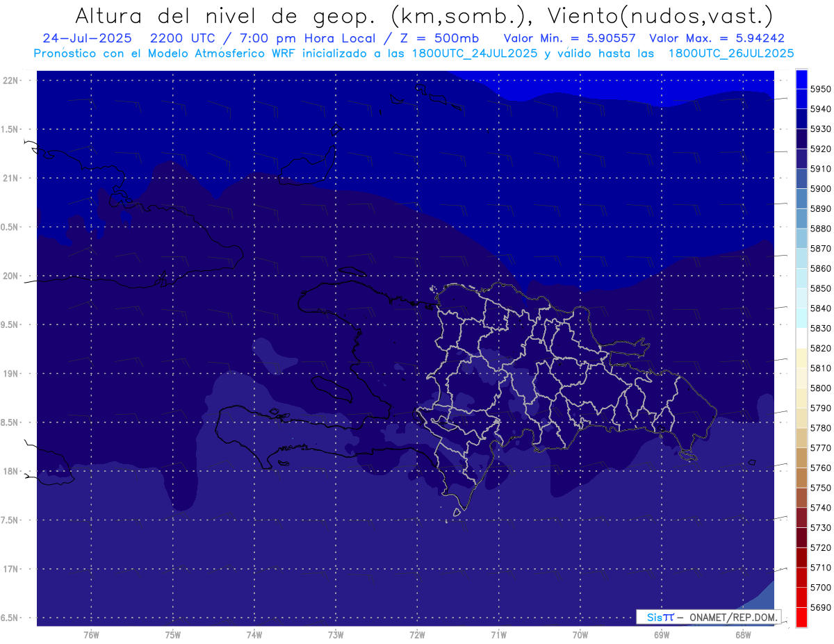The width and height of the screenshot is (834, 644).
Task: Click the valid-until time '1800UTC_26JUL2025'
Action: click(731, 53)
